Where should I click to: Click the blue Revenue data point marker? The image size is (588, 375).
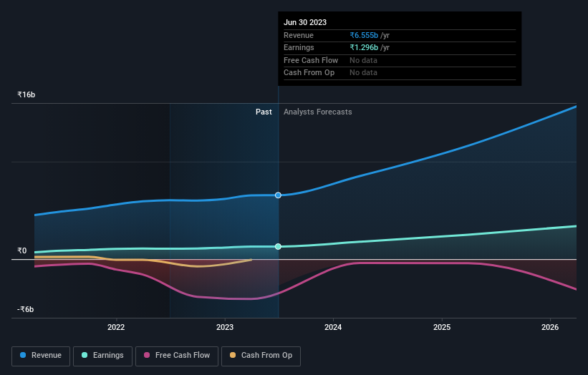278,195
